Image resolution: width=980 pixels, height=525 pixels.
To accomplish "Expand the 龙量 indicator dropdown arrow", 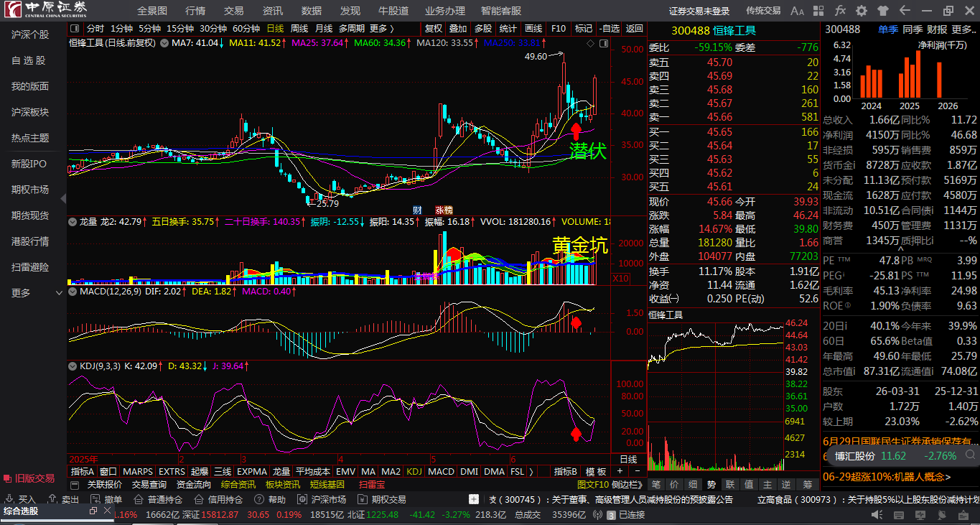I will (73, 222).
